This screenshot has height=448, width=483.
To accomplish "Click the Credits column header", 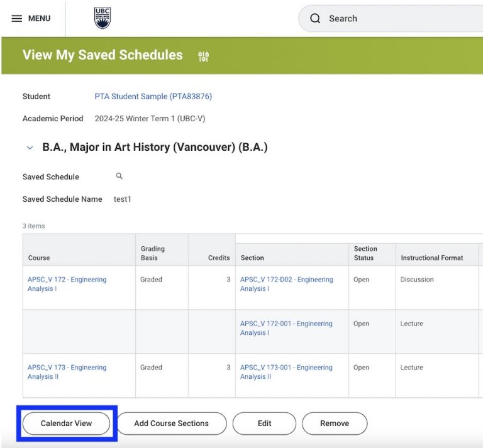I will (219, 258).
